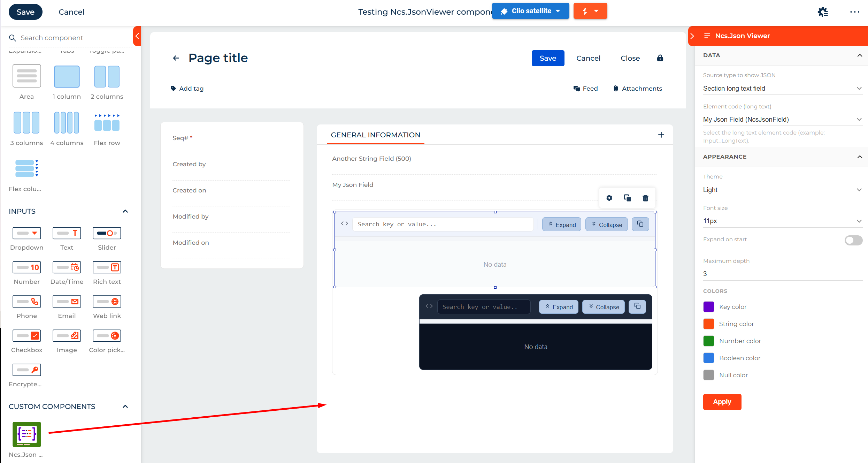Change the Boolean color swatch
The width and height of the screenshot is (868, 463).
click(709, 358)
